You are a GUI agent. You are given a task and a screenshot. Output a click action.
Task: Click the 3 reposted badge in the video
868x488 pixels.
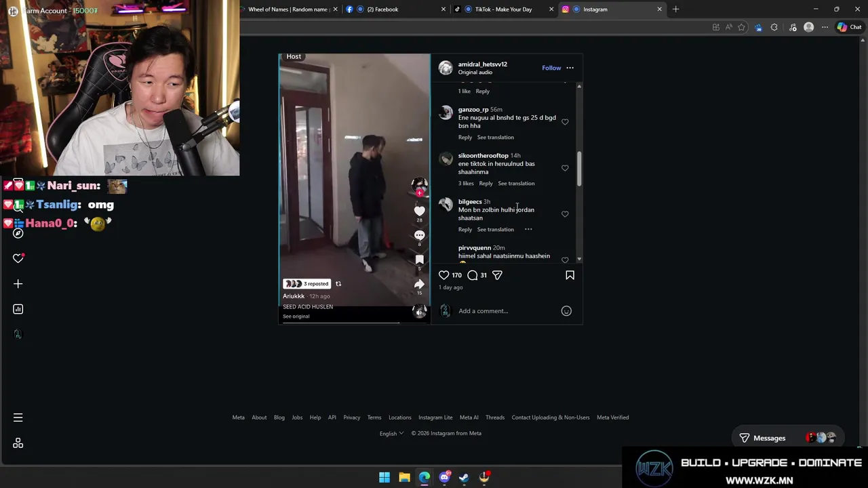tap(307, 284)
